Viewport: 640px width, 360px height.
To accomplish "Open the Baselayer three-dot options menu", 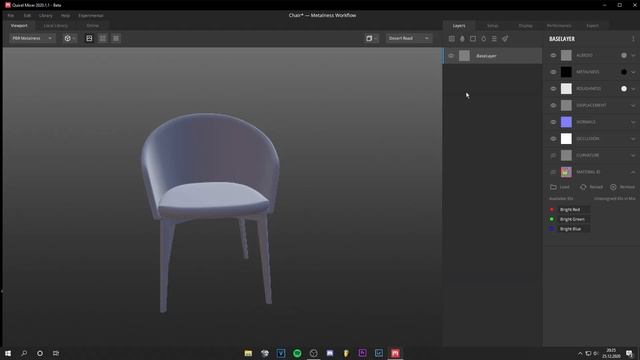I will [x=633, y=39].
